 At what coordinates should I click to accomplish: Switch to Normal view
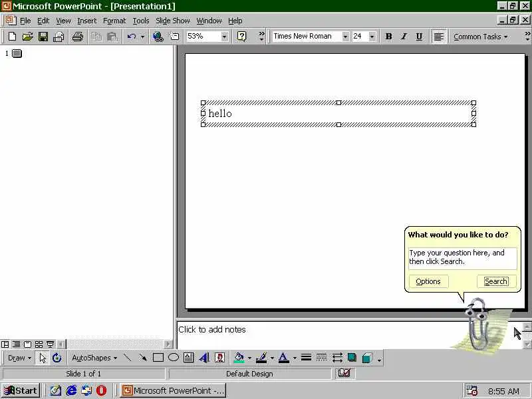(5, 344)
